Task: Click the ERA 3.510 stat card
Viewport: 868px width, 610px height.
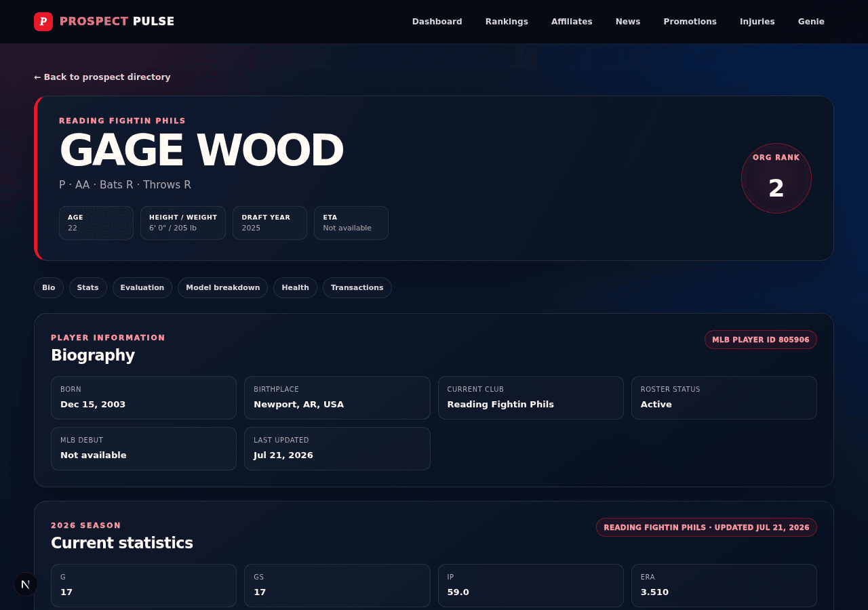Action: pos(724,586)
